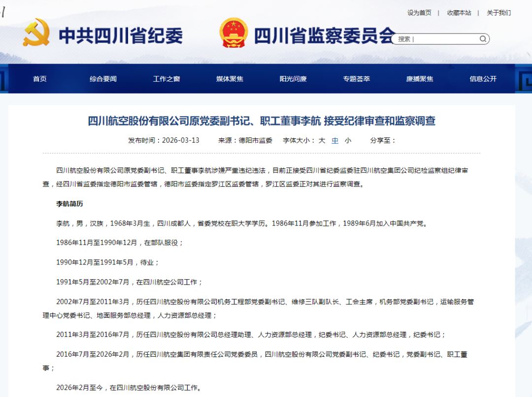Go to 信息公开 in the nav bar
Image resolution: width=532 pixels, height=397 pixels.
483,79
